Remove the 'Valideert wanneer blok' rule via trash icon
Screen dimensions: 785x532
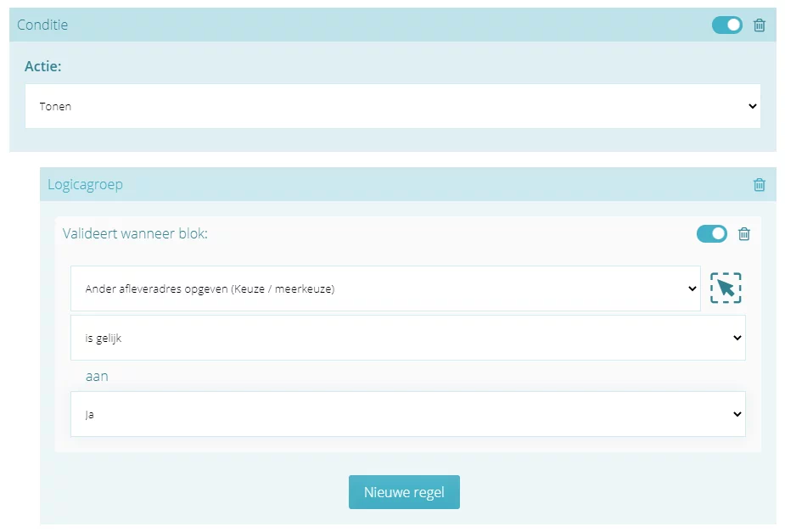(744, 233)
